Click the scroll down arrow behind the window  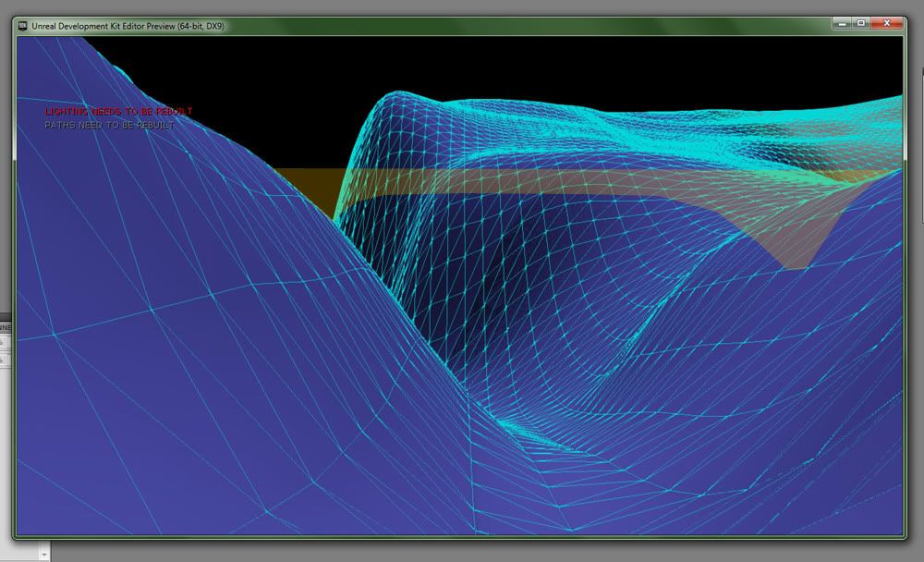43,554
